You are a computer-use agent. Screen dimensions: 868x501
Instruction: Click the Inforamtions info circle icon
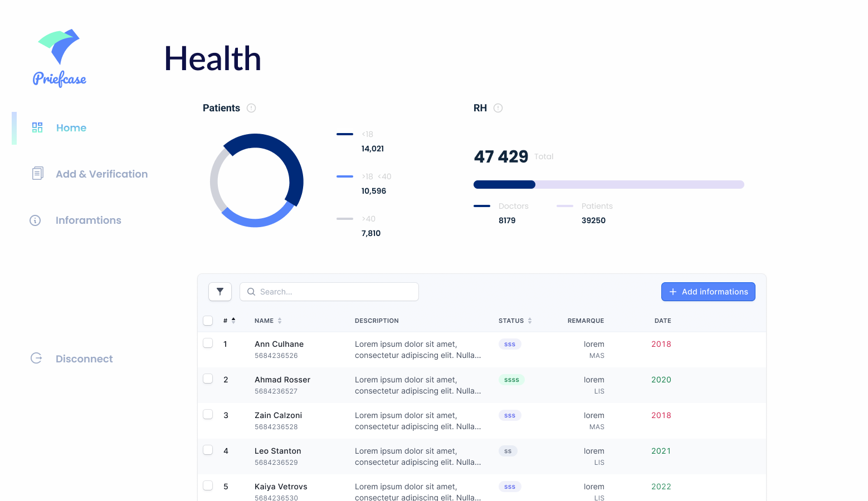point(35,220)
